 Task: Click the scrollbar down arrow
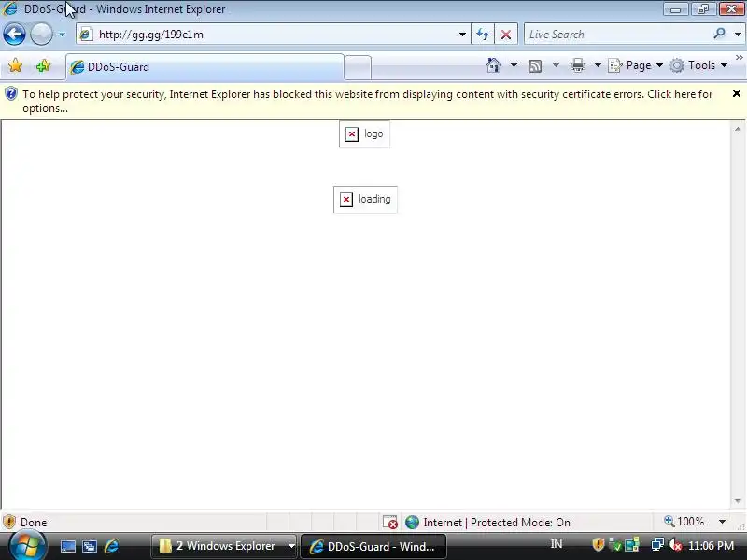(738, 501)
